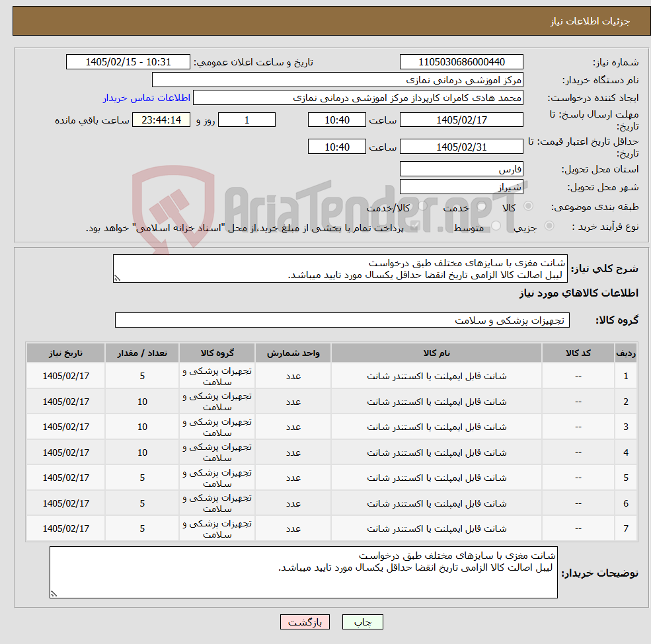Click the delivery province field فارس
This screenshot has height=644, width=651.
tap(461, 169)
